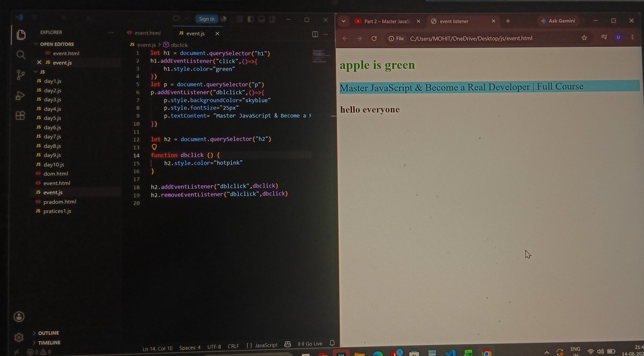Open Chrome's tab search dropdown arrow
The image size is (644, 356).
[x=344, y=21]
